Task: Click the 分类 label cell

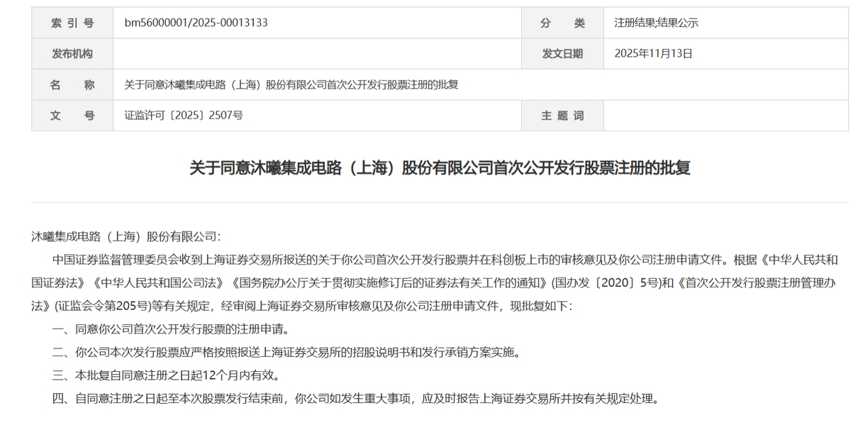Action: pos(562,23)
